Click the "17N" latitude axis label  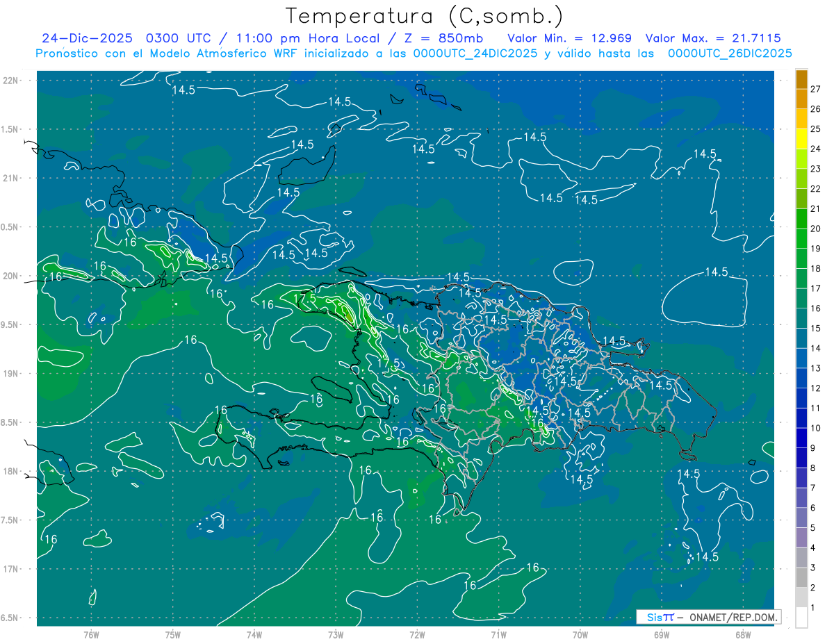tap(10, 569)
